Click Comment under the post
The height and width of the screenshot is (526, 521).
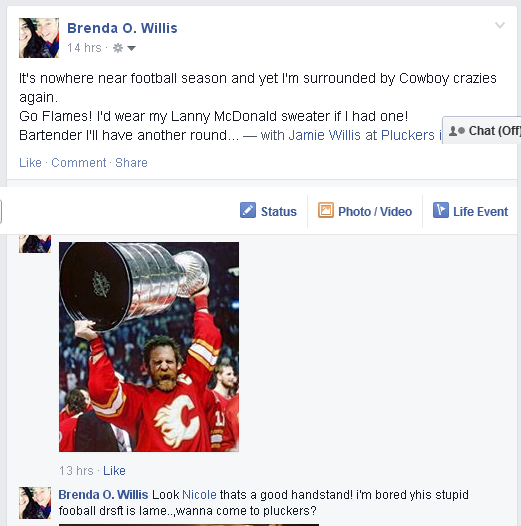click(x=79, y=163)
